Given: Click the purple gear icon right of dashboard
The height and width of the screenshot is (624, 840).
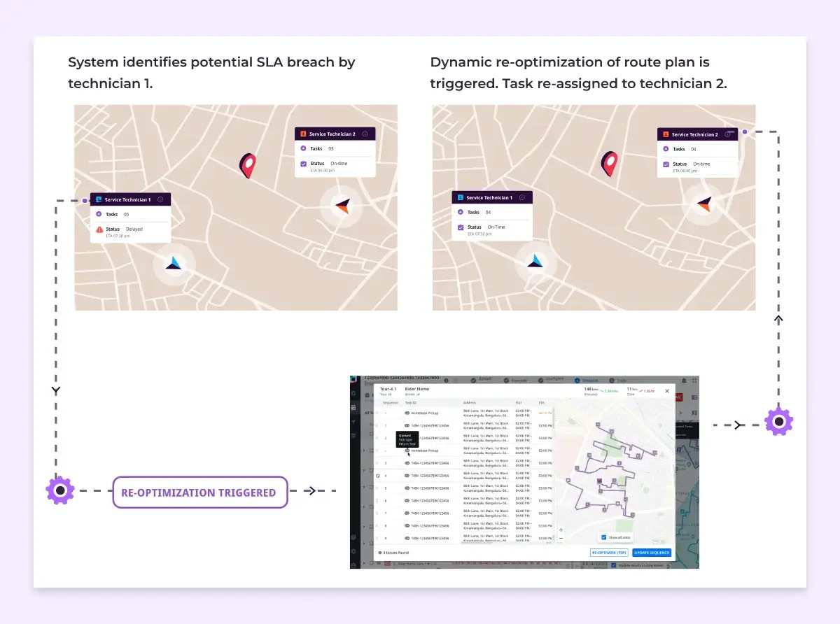Looking at the screenshot, I should [x=778, y=422].
